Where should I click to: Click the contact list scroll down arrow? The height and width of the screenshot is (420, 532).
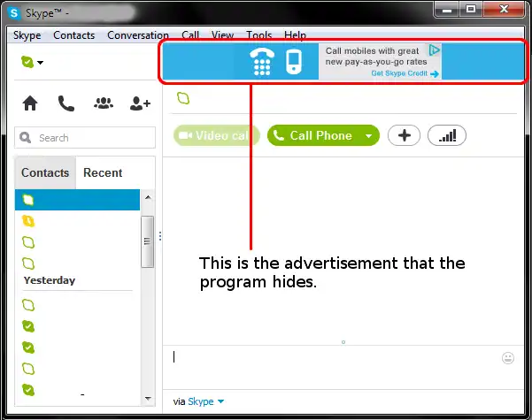(148, 398)
